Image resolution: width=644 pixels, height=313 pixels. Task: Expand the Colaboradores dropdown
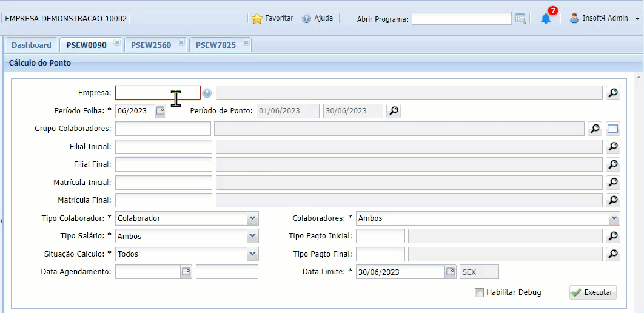(x=614, y=218)
